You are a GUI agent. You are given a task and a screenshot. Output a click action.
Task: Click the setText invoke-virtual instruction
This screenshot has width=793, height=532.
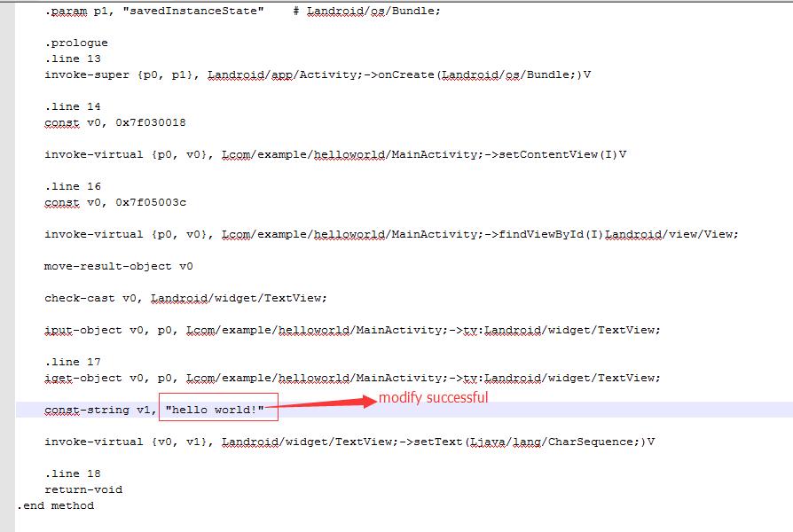(349, 442)
